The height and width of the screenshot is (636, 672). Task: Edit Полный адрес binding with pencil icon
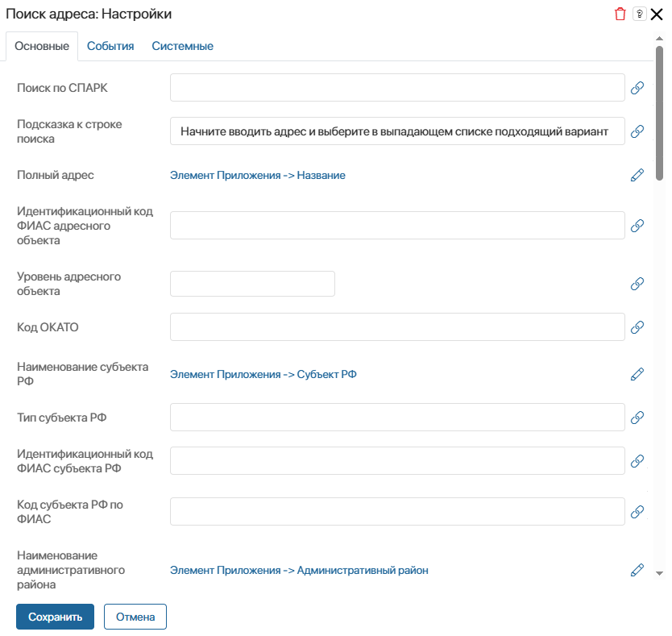[x=637, y=175]
